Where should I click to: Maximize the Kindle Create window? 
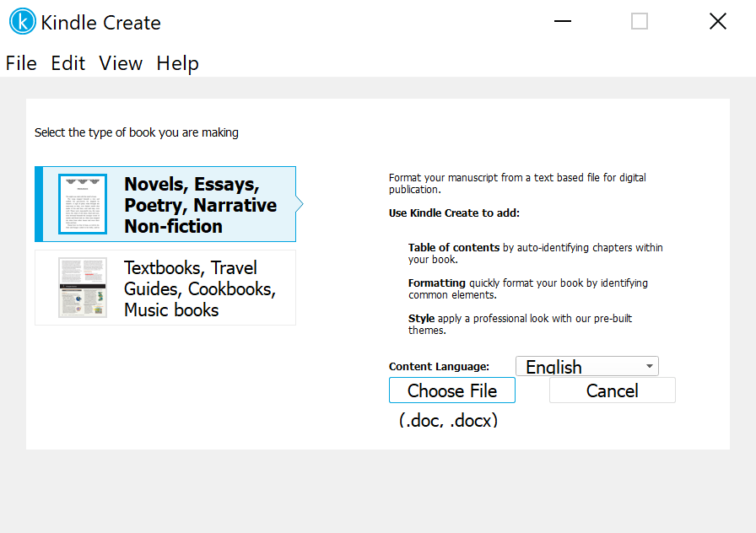coord(640,21)
